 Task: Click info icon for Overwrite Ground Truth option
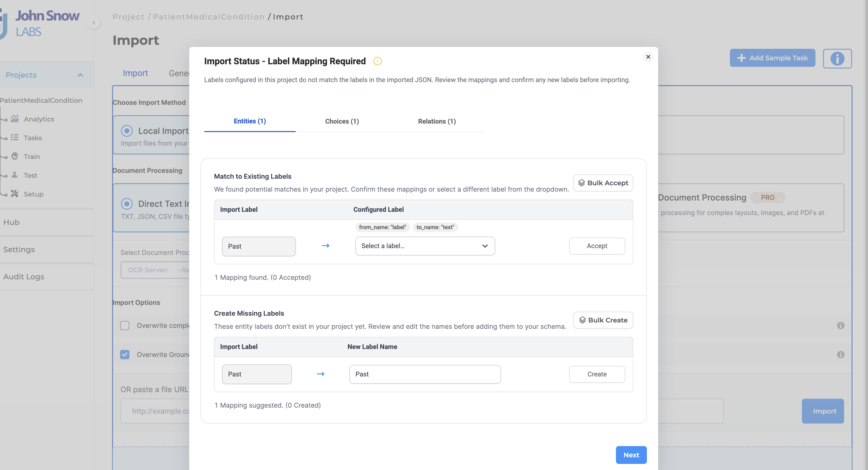pos(840,354)
